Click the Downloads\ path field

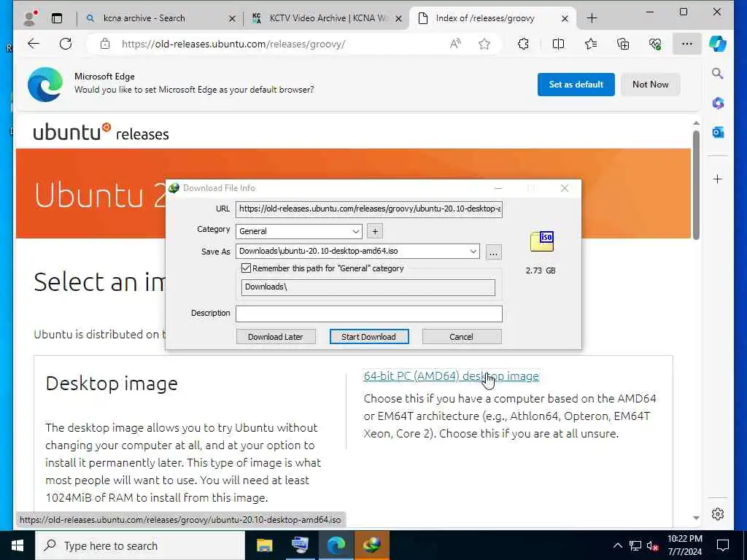pos(368,287)
